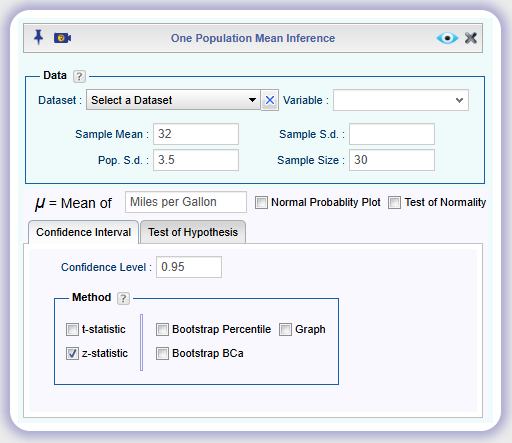512x443 pixels.
Task: Tick the Normal Probablity Plot checkbox
Action: [x=261, y=202]
